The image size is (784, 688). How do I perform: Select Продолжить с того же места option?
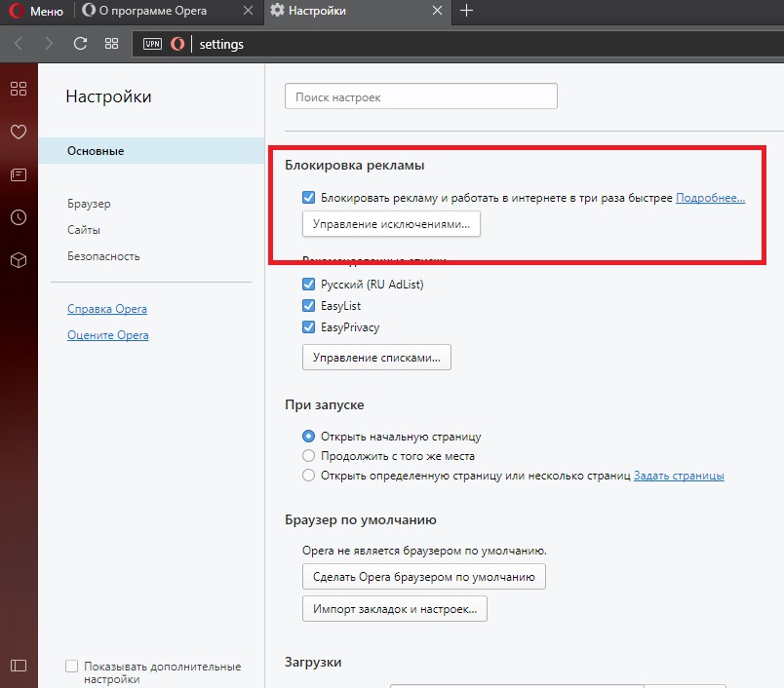click(308, 456)
